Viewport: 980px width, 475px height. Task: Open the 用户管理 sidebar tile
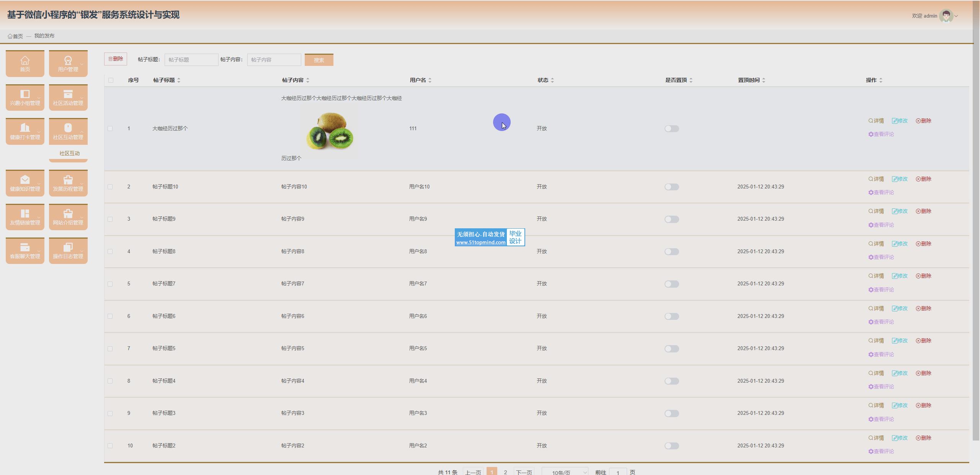[x=68, y=64]
